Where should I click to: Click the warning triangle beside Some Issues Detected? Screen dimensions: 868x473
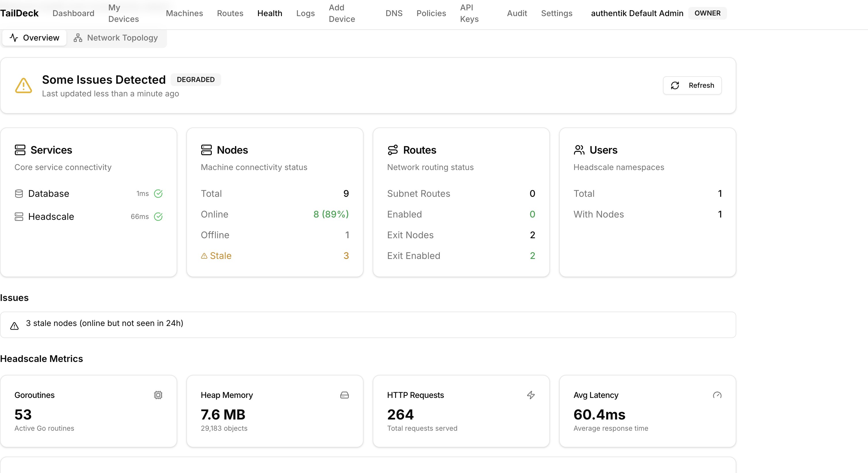pos(23,85)
